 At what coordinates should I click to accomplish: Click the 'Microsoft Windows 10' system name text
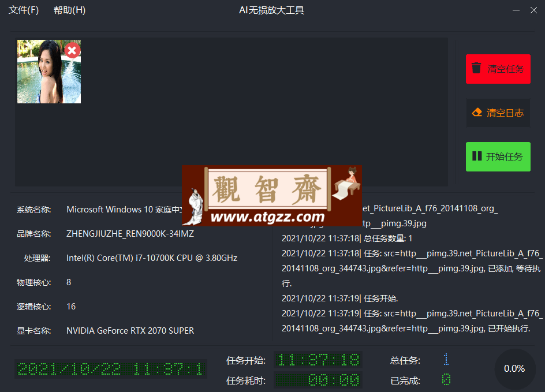[x=110, y=210]
